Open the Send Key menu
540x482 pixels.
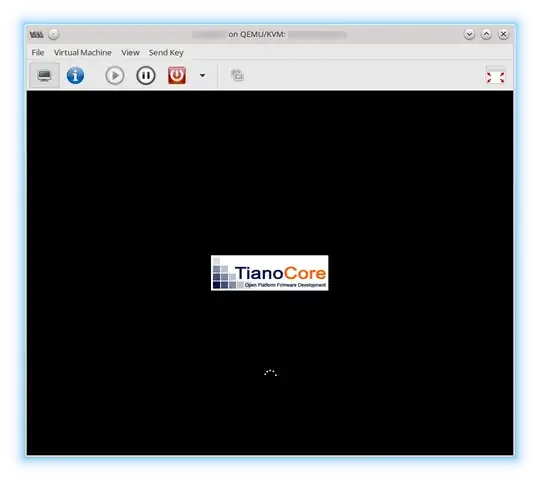[166, 53]
